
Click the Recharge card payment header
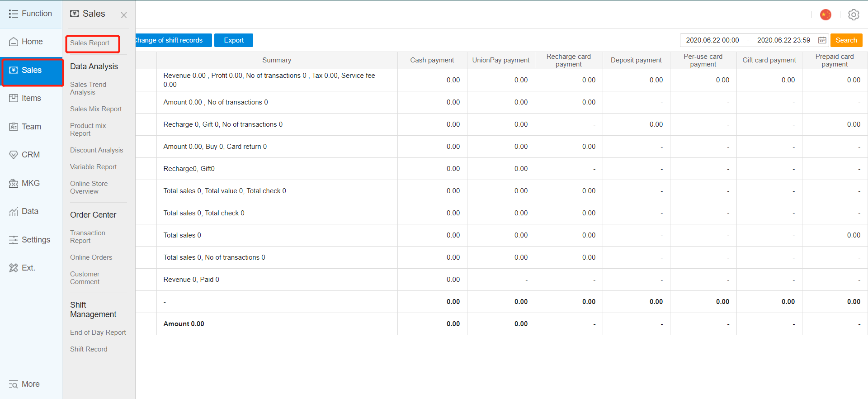[569, 60]
